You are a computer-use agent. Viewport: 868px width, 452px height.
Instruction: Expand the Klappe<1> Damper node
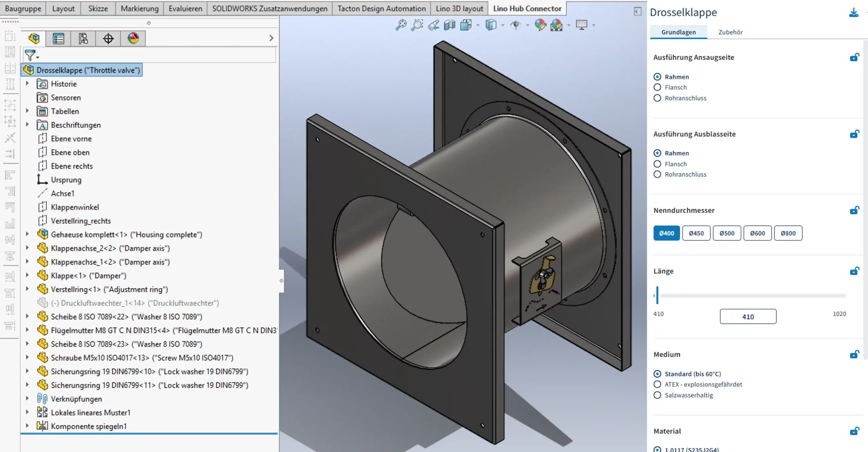27,275
